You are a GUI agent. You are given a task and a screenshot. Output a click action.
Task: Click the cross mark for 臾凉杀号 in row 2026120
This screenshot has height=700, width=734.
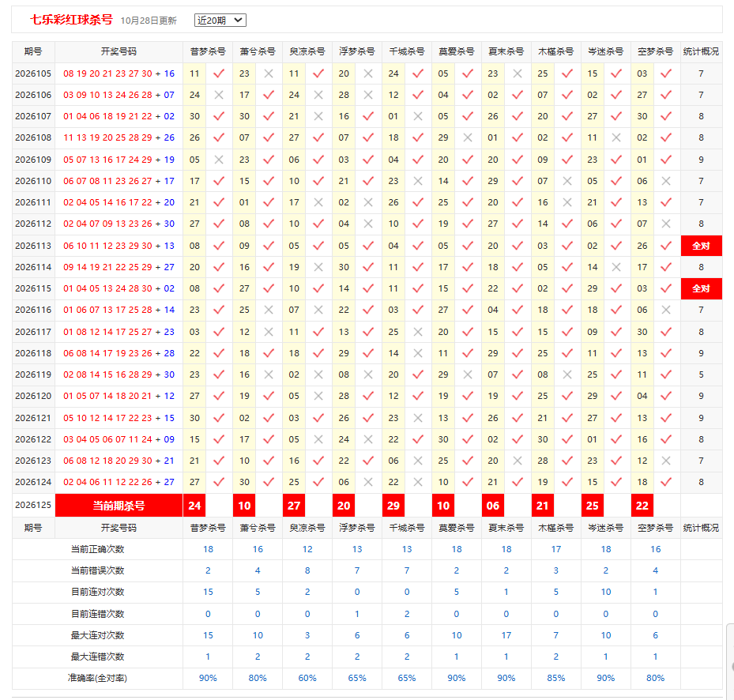tap(318, 396)
